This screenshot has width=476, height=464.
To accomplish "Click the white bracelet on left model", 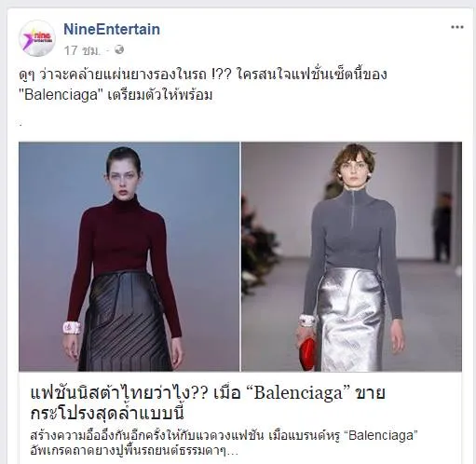I will pos(72,328).
